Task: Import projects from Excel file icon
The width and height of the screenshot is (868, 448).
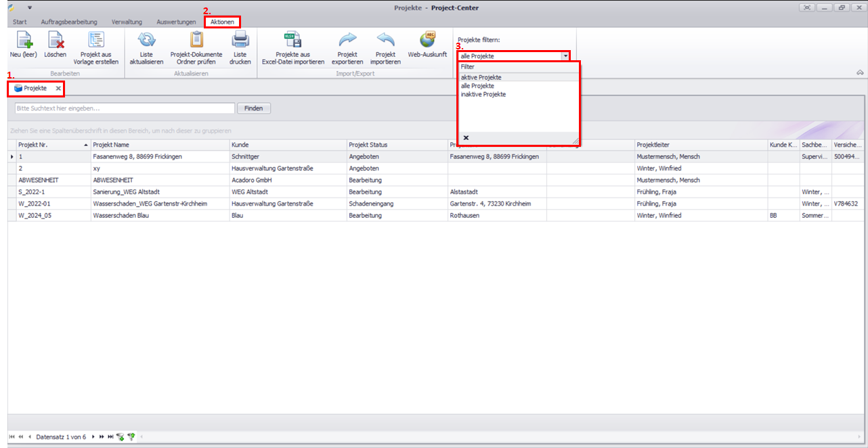Action: pos(292,41)
